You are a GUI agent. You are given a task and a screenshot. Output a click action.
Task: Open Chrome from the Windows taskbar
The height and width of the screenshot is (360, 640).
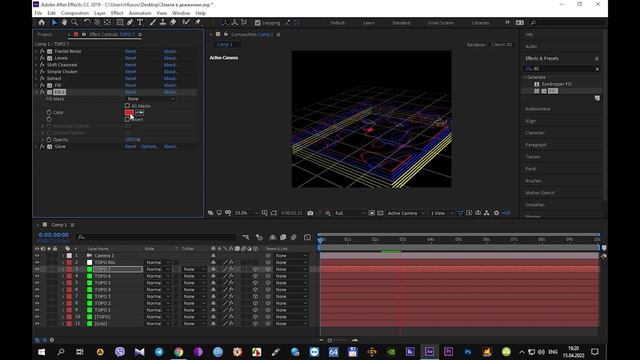178,352
